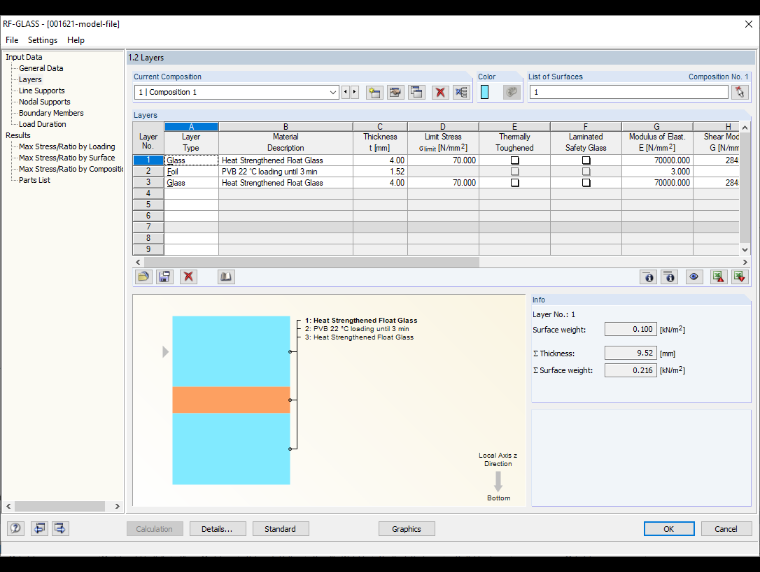
Task: Select Boundary Members tree item
Action: (51, 113)
